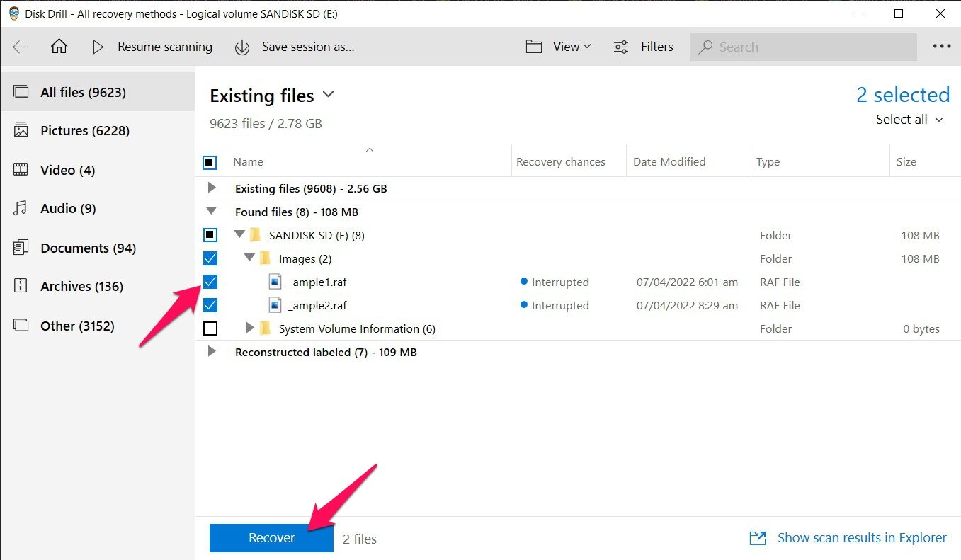Click the All files sidebar icon
961x560 pixels.
point(21,92)
